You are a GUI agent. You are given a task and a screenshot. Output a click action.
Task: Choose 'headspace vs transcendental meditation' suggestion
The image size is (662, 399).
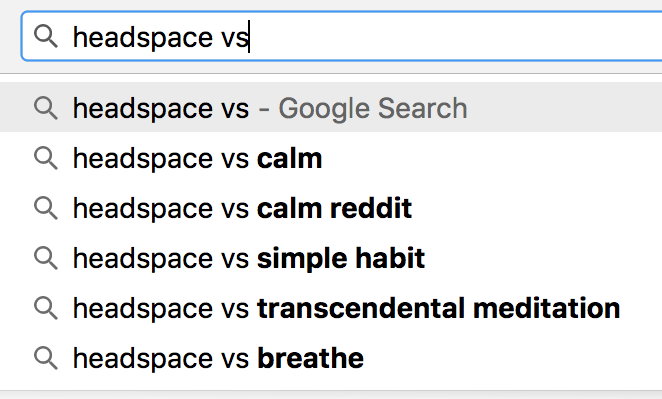331,308
